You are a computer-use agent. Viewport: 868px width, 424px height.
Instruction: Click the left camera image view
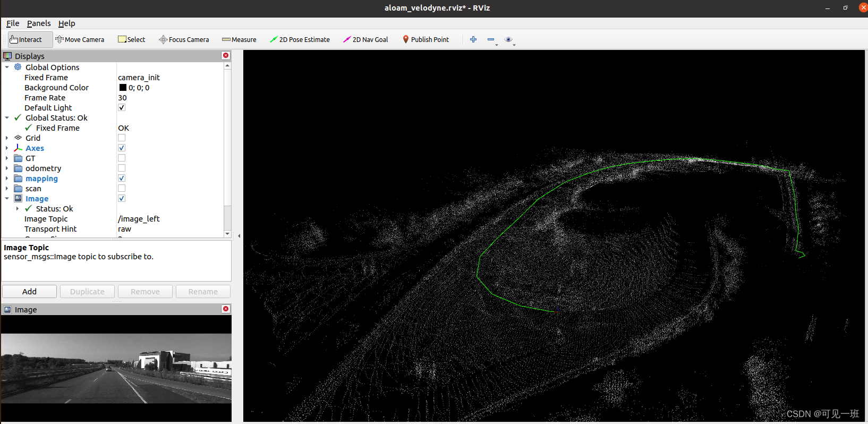click(x=116, y=368)
